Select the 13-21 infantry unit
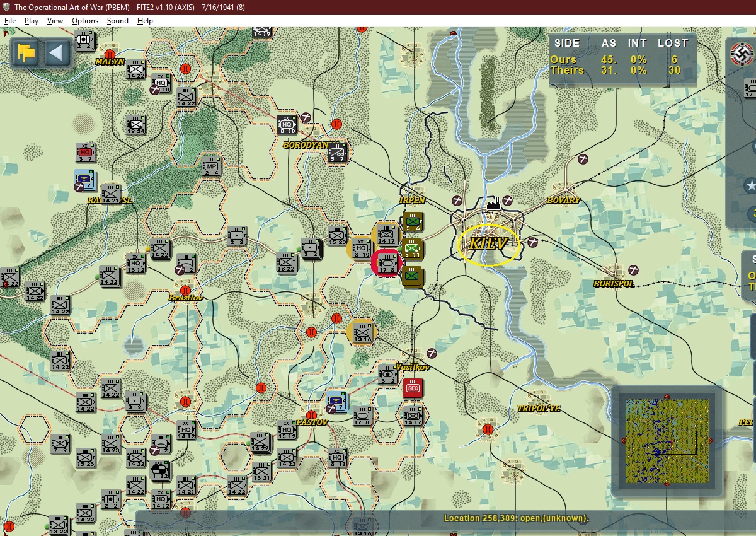The image size is (756, 536). [x=261, y=471]
